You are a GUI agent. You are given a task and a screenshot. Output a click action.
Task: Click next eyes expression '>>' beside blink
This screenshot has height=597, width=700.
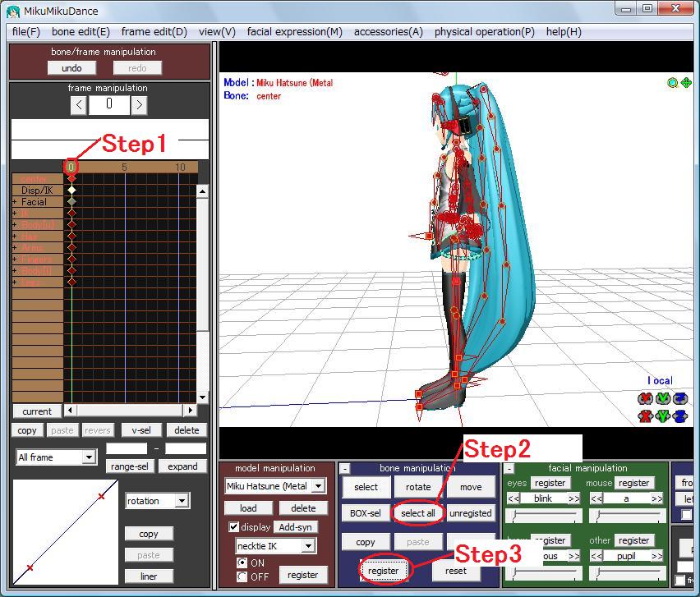tap(574, 498)
